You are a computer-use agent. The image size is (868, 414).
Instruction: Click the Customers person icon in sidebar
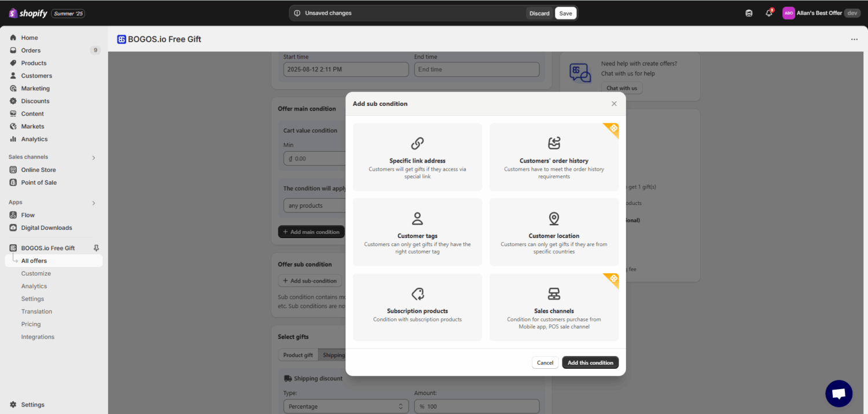pos(13,76)
